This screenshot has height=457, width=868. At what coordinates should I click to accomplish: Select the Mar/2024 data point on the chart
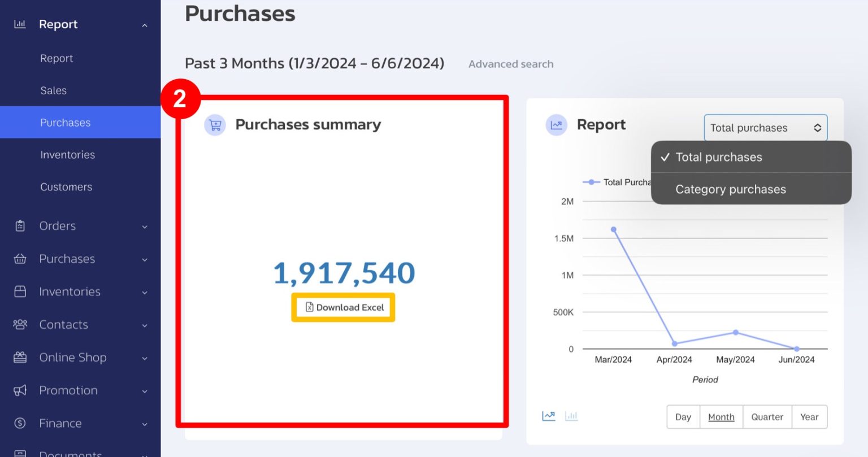point(614,229)
